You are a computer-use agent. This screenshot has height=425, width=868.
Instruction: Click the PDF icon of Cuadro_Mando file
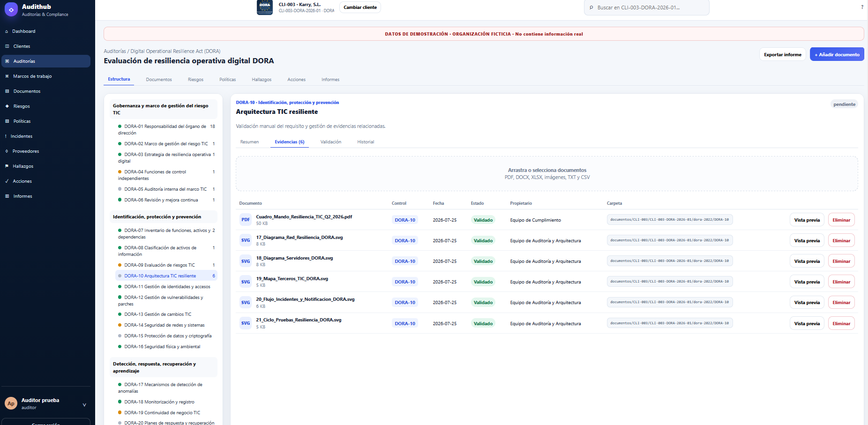[246, 219]
